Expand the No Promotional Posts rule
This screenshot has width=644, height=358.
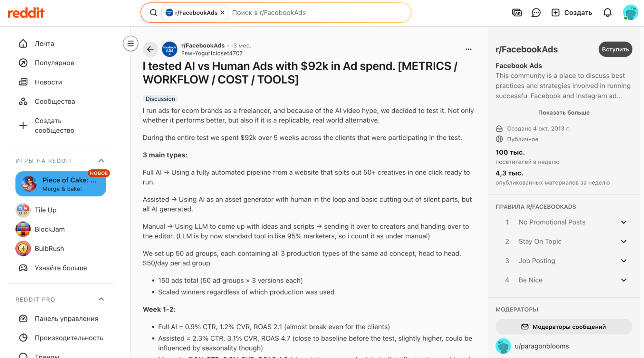tap(564, 222)
